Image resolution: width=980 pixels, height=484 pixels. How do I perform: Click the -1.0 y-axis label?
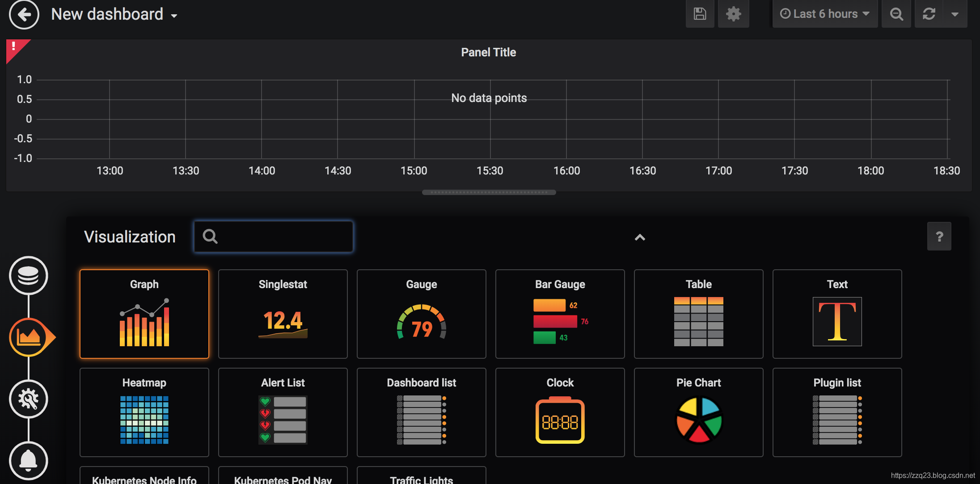(x=23, y=158)
